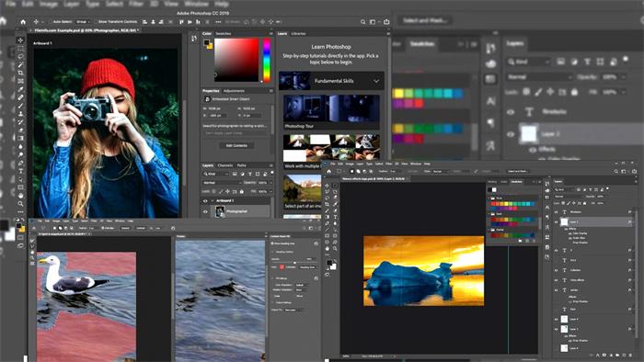Lock all in photographer window Layers panel
644x362 pixels.
[241, 191]
